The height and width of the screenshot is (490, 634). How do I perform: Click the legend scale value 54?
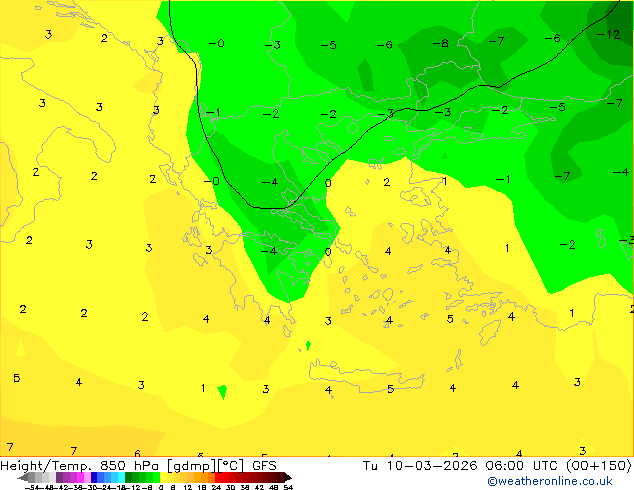click(288, 487)
